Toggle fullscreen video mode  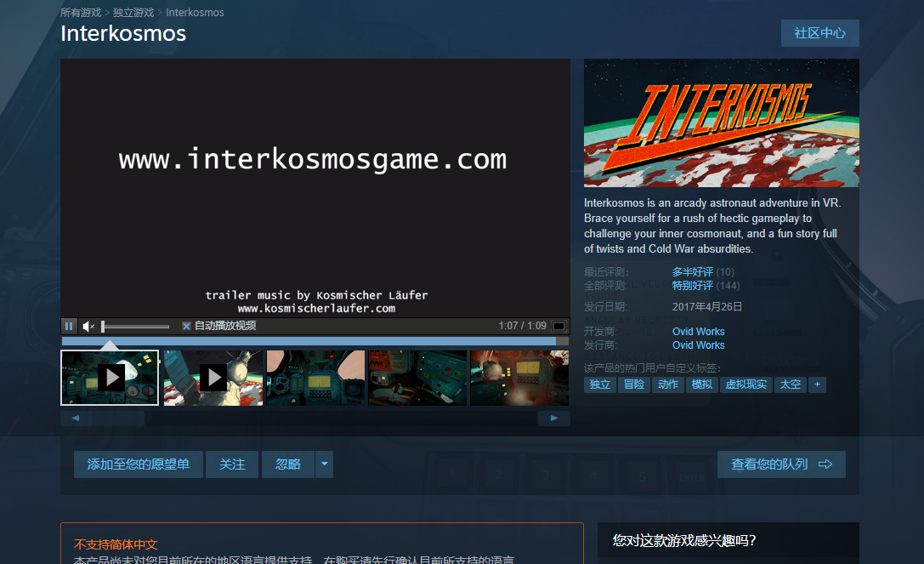558,326
